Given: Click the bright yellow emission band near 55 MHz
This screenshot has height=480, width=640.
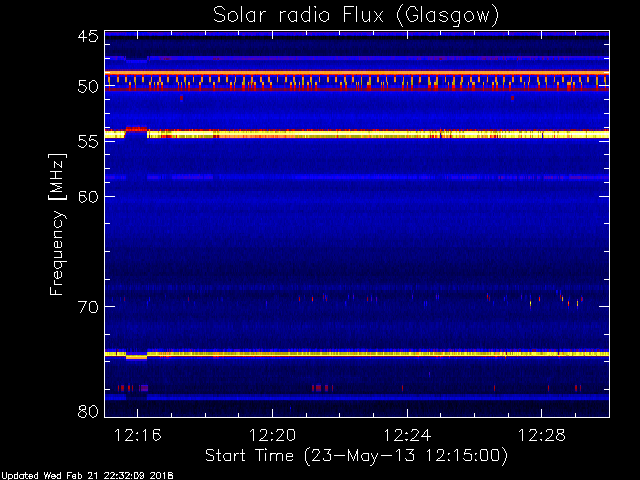Looking at the screenshot, I should point(357,134).
